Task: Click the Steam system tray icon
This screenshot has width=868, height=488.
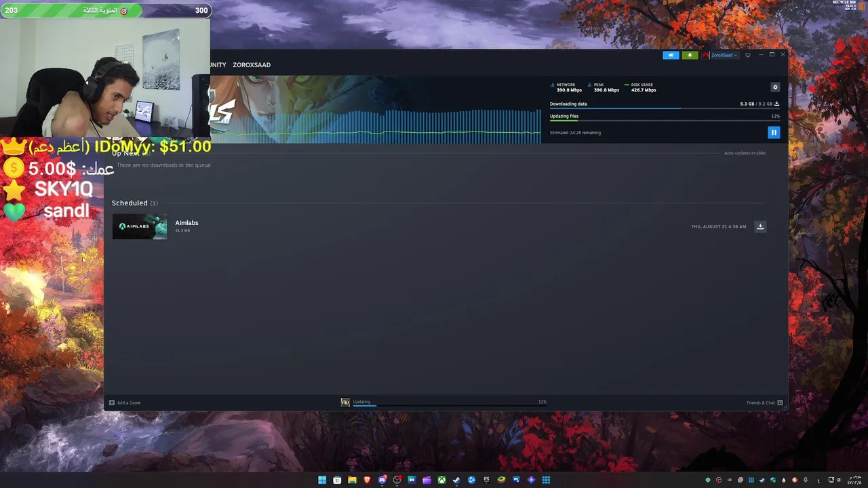Action: click(x=762, y=480)
